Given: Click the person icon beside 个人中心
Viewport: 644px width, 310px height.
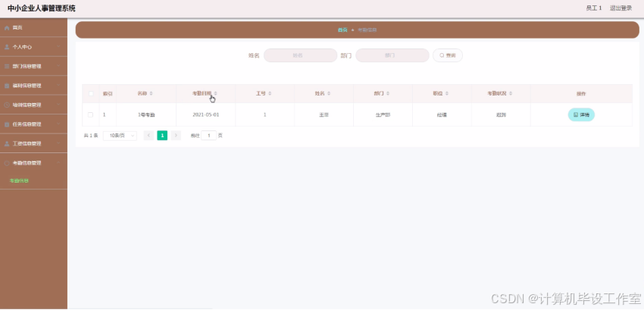Looking at the screenshot, I should [7, 47].
